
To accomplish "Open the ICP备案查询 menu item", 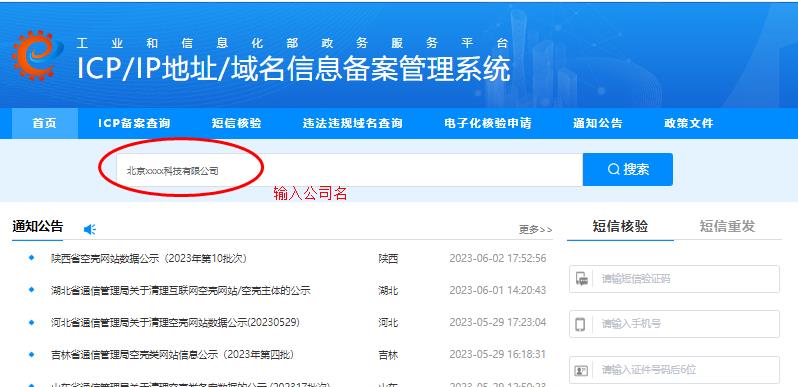I will pos(134,123).
